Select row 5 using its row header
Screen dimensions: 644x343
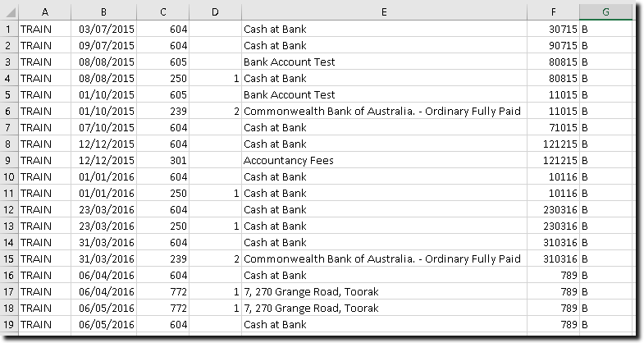pos(8,94)
